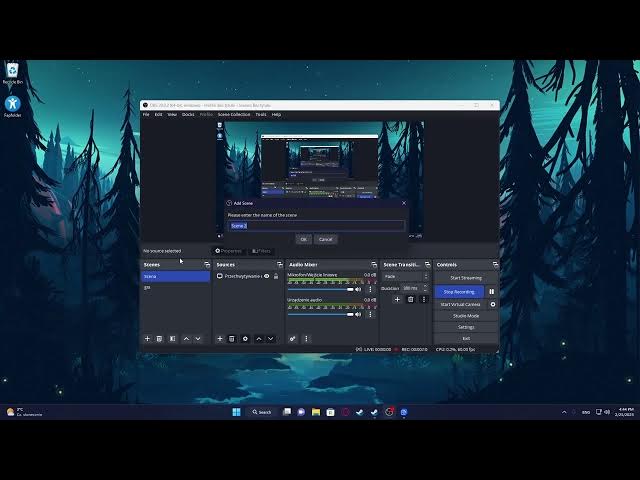Image resolution: width=640 pixels, height=480 pixels.
Task: Enable Studio Mode
Action: pyautogui.click(x=466, y=316)
